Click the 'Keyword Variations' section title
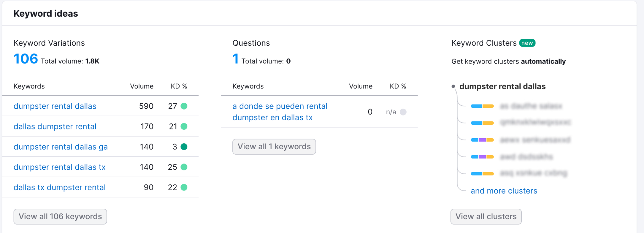Screen dimensions: 644x233 click(x=49, y=43)
